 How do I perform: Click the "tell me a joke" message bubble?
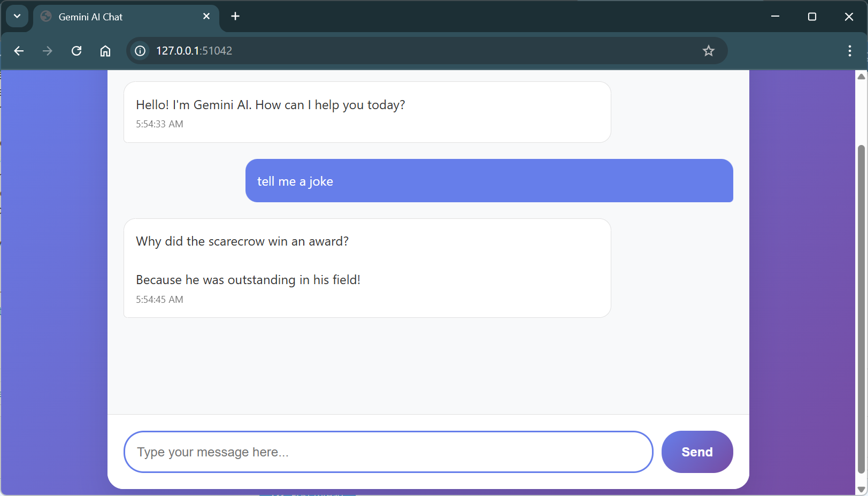click(x=489, y=181)
